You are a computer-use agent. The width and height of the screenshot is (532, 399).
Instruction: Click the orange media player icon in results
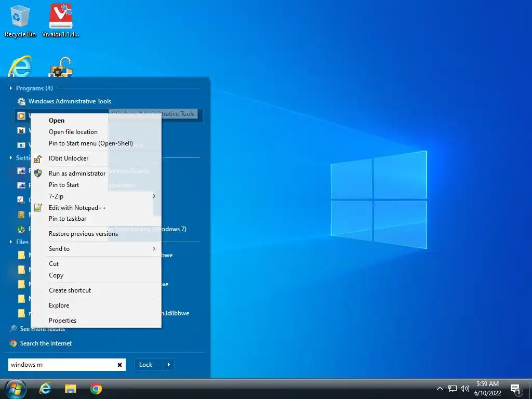click(x=21, y=116)
